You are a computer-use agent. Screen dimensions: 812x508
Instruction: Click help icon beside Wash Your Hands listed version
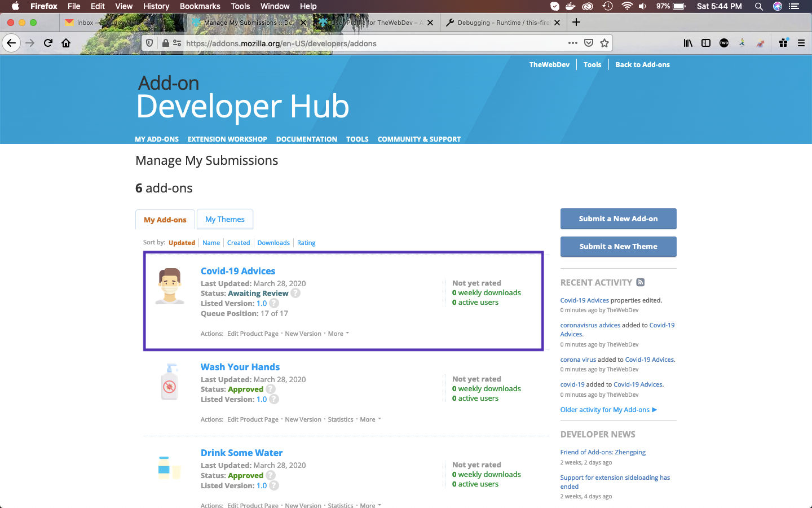coord(274,399)
